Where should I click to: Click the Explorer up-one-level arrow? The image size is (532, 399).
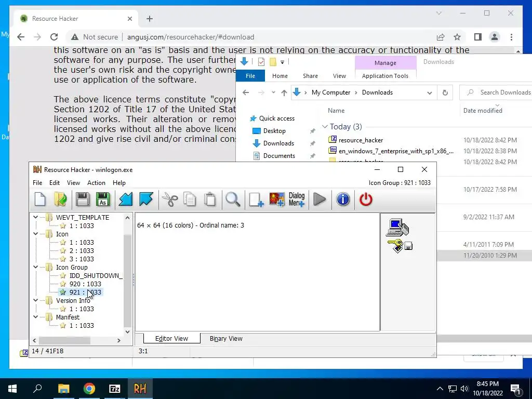pos(284,92)
